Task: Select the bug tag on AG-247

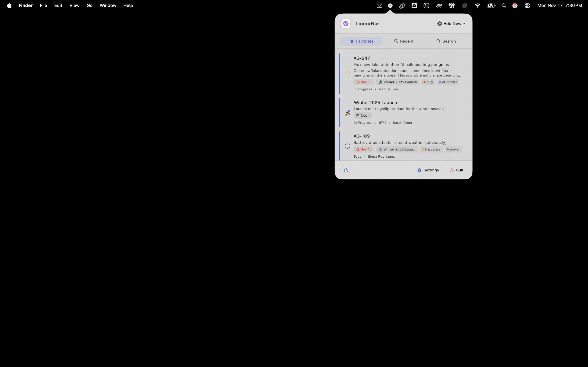Action: [x=428, y=82]
